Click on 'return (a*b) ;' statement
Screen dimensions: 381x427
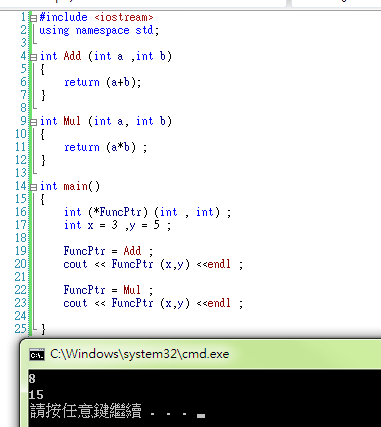tap(106, 147)
